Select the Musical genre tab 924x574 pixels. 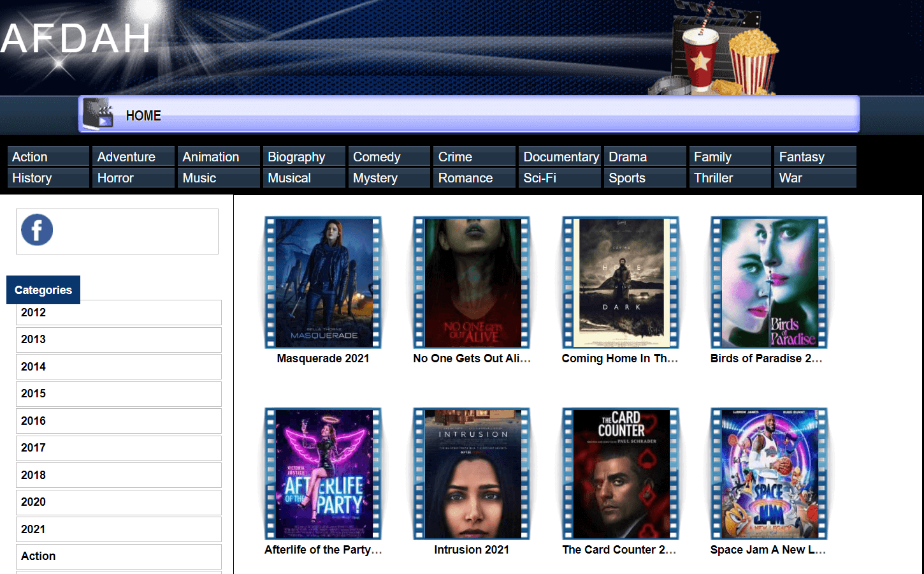tap(304, 177)
